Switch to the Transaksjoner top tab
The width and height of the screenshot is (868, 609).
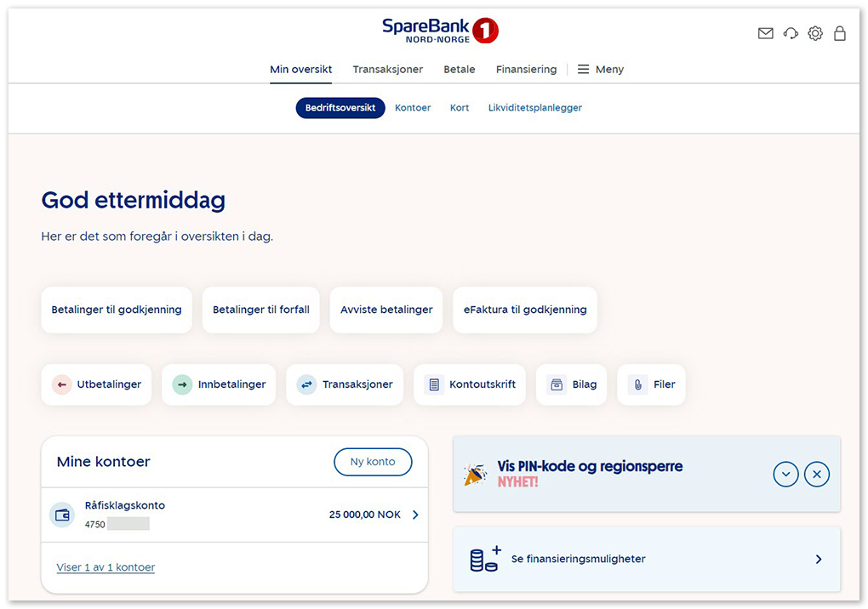pos(388,70)
